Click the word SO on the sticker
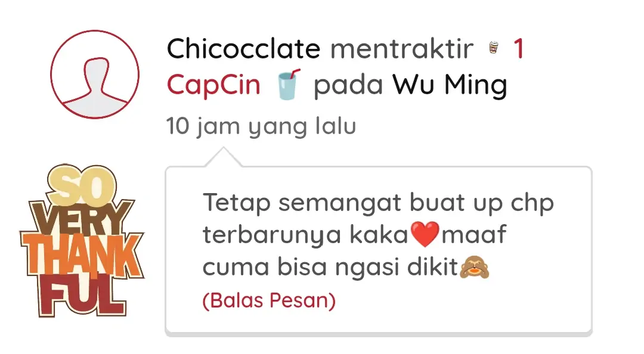644x354 pixels. tap(81, 185)
